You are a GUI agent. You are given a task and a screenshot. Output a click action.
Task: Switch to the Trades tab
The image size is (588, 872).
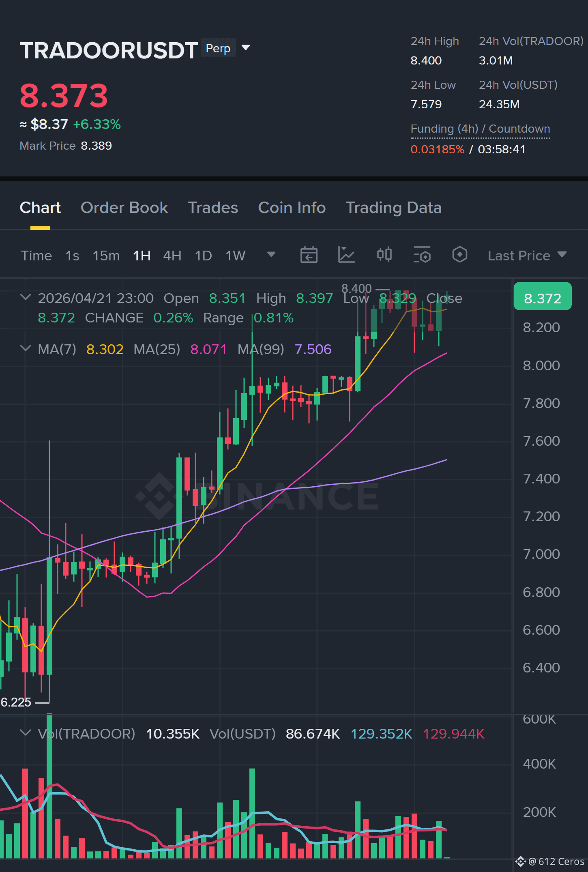(213, 208)
